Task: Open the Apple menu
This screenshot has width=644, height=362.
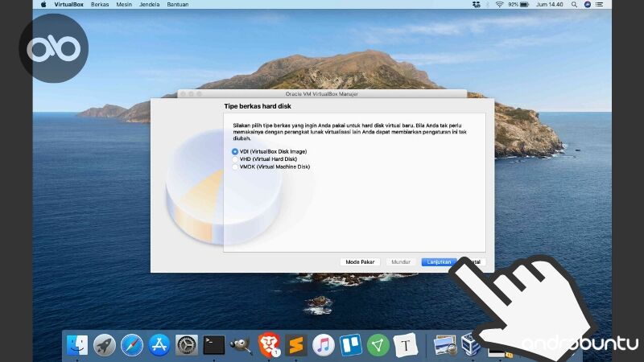Action: click(x=43, y=5)
